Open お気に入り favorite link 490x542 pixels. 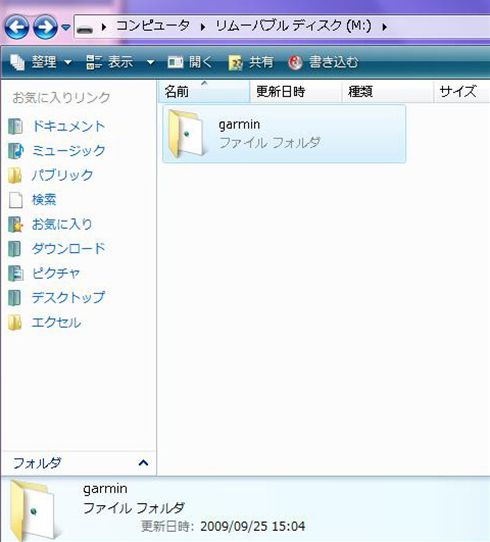click(62, 224)
